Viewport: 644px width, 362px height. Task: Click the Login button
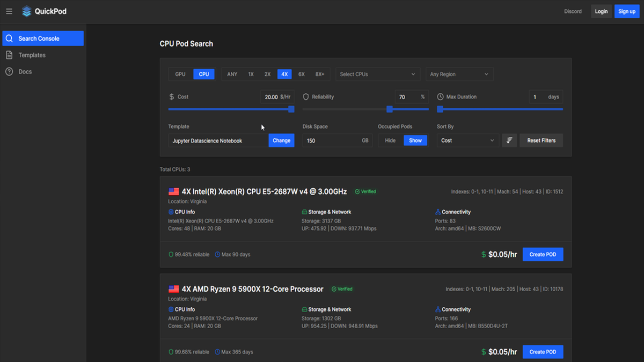[x=602, y=11]
